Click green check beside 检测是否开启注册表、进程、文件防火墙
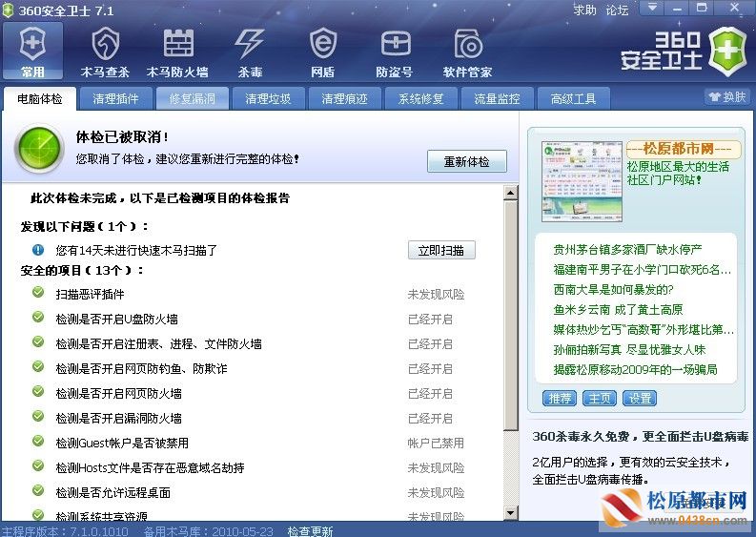756x537 pixels. click(x=38, y=342)
